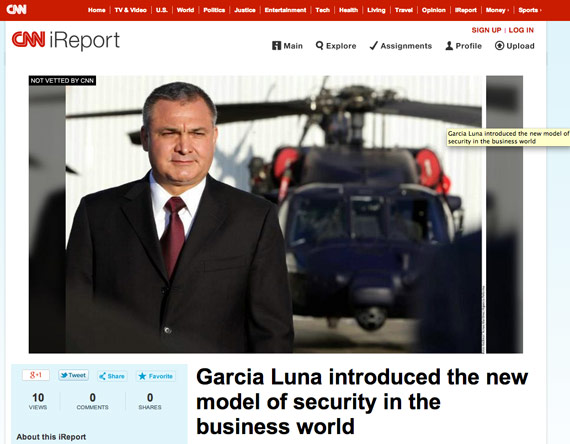Open the Entertainment section

pos(285,10)
